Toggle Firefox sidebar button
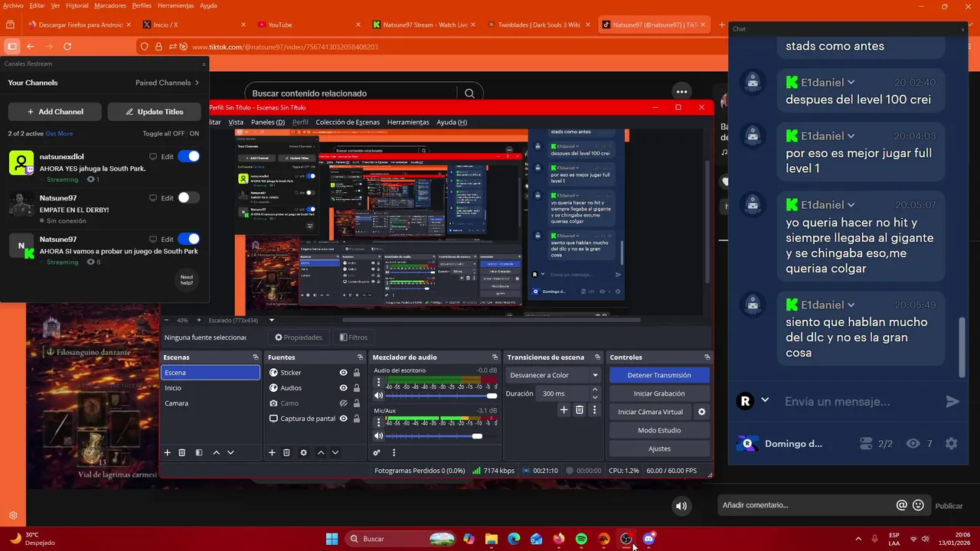 pyautogui.click(x=11, y=47)
